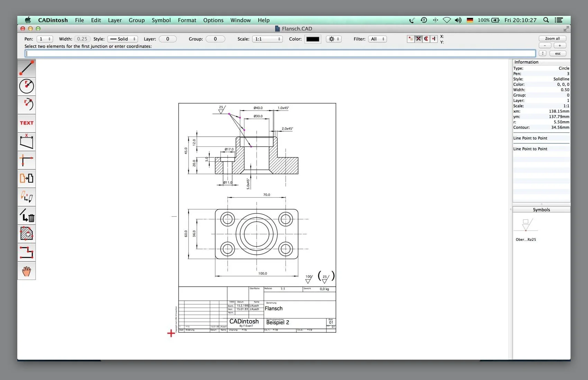Open the Options menu
The height and width of the screenshot is (380, 588).
(213, 20)
